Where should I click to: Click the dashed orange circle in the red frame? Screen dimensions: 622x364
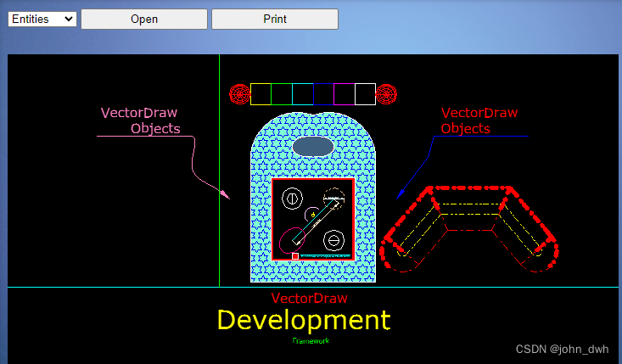coord(334,199)
